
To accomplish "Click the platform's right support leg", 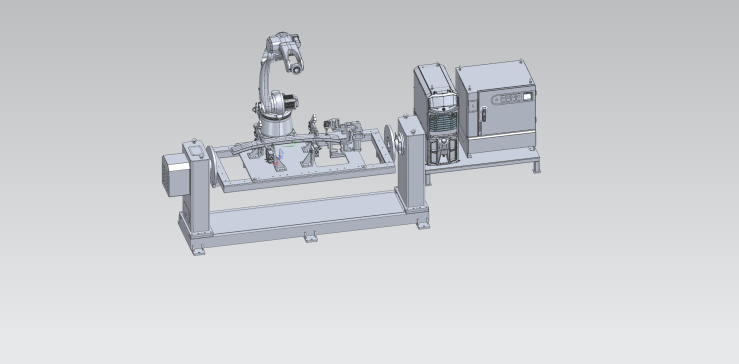I will pos(537,167).
